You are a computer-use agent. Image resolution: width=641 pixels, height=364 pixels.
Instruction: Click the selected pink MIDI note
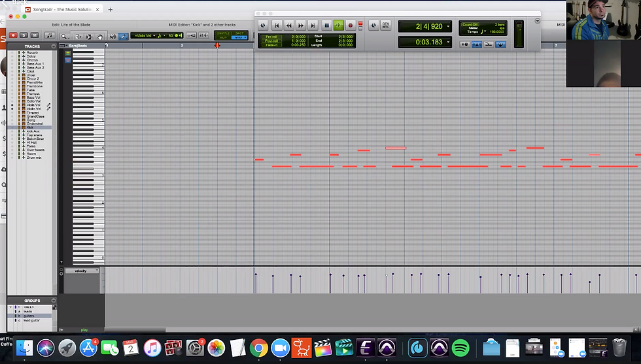(396, 148)
